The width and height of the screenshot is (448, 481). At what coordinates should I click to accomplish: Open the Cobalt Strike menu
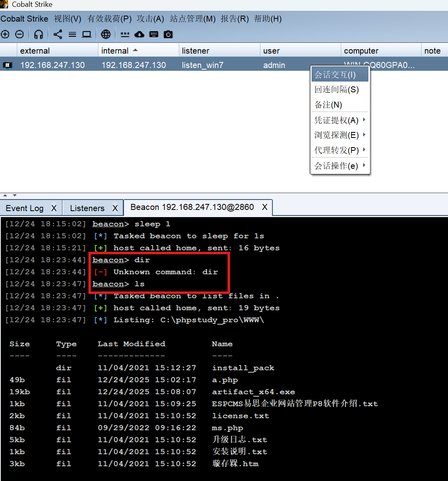24,19
